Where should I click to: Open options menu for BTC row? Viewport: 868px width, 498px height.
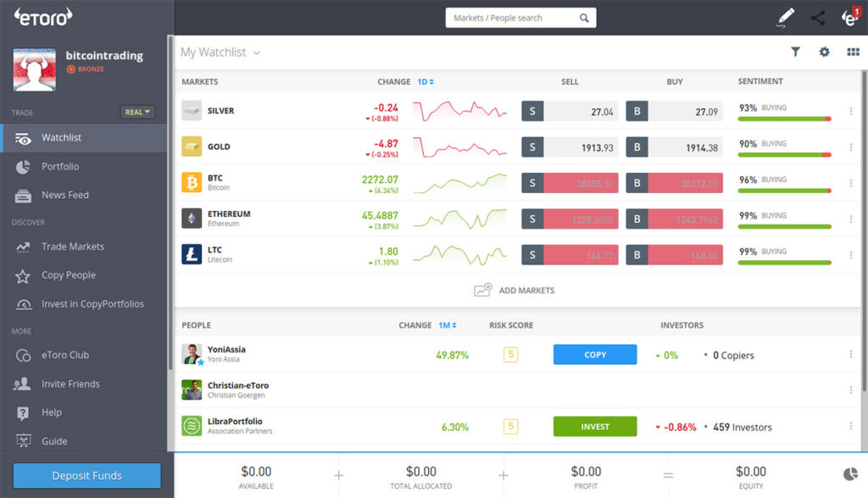(851, 183)
